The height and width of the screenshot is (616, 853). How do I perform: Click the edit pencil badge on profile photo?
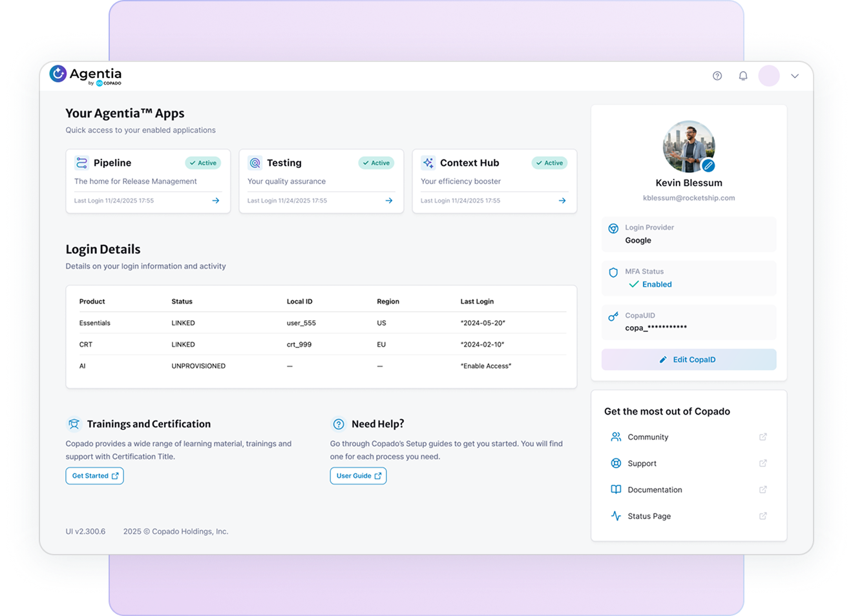(708, 166)
